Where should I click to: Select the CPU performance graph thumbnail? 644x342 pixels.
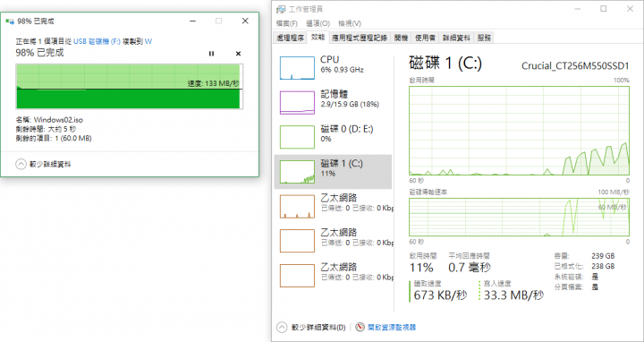297,68
